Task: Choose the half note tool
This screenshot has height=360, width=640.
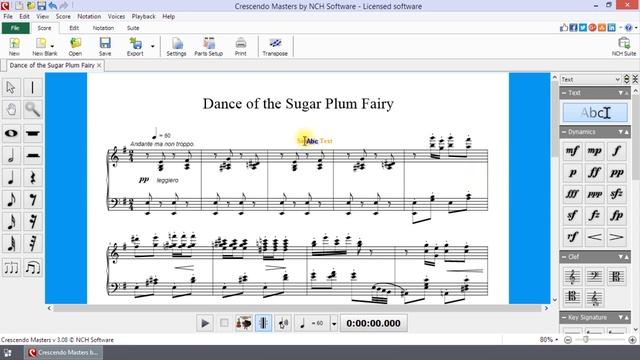Action: (x=11, y=156)
